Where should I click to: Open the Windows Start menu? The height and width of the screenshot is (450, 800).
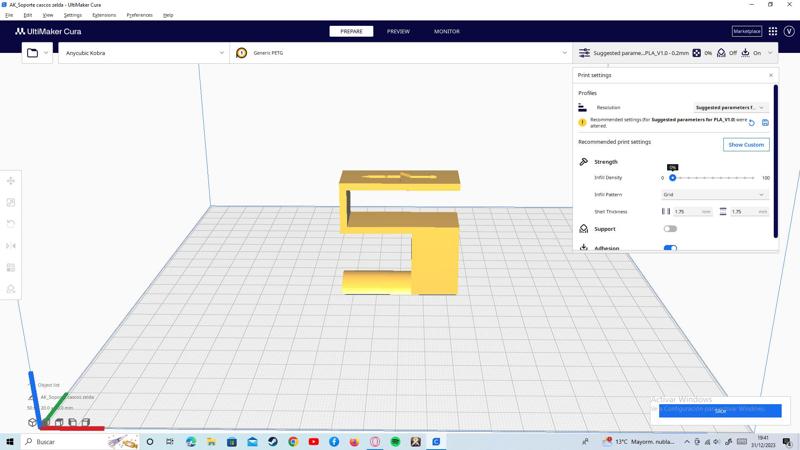tap(10, 441)
